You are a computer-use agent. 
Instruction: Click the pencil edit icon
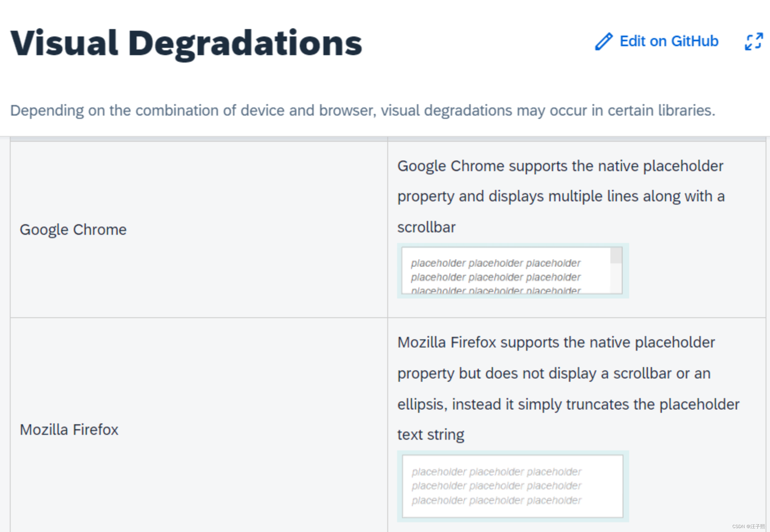[x=604, y=42]
